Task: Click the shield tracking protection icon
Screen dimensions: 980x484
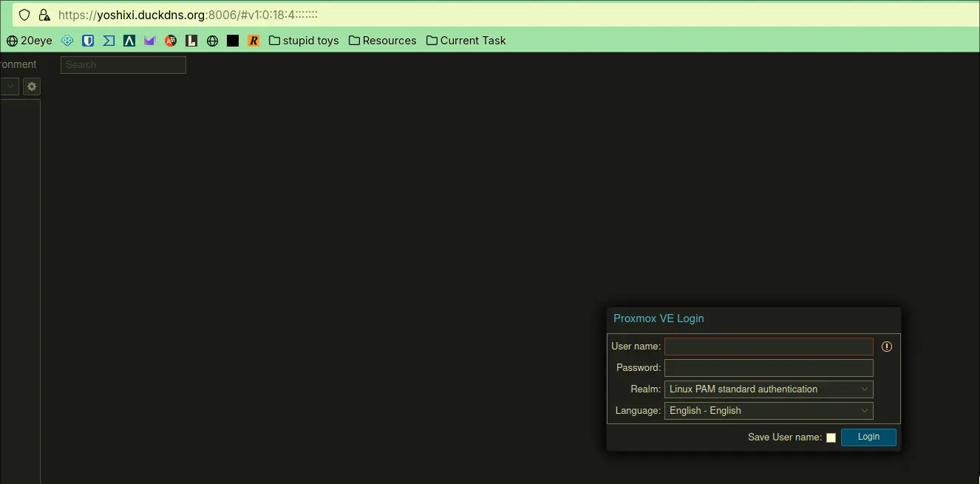Action: coord(24,15)
